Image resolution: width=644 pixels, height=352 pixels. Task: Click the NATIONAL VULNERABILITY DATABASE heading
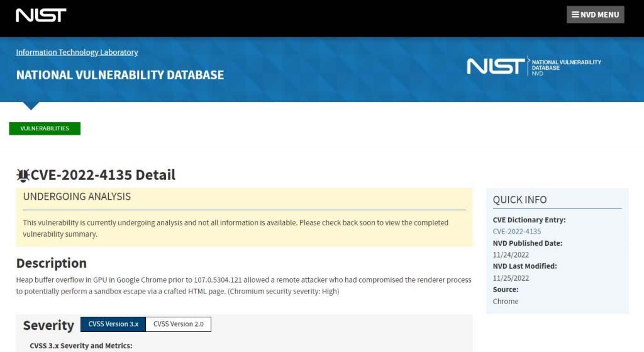point(120,75)
